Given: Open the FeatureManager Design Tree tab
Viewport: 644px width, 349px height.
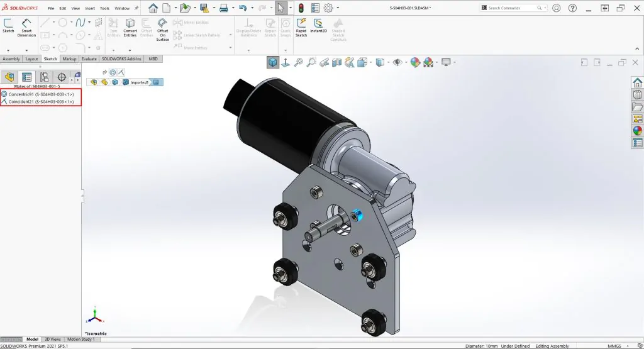Looking at the screenshot, I should 9,77.
